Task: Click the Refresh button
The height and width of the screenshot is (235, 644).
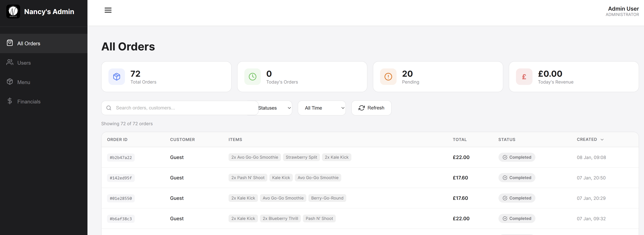Action: coord(371,108)
